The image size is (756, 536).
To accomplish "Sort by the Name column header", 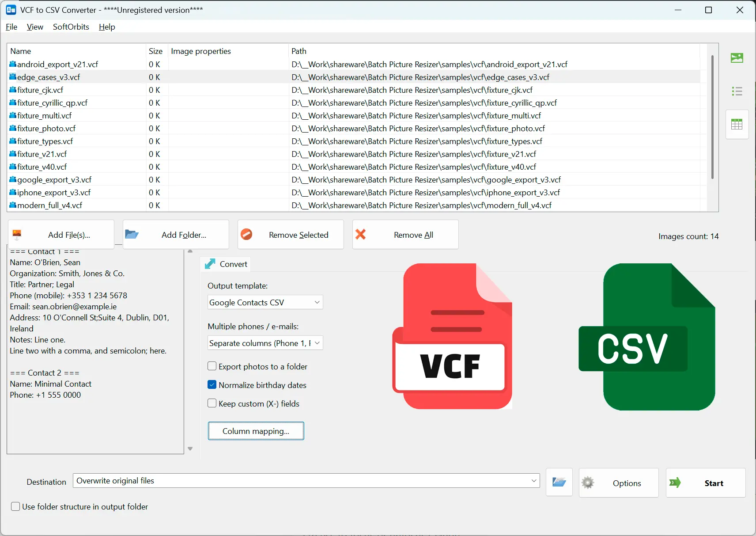I will [x=77, y=51].
